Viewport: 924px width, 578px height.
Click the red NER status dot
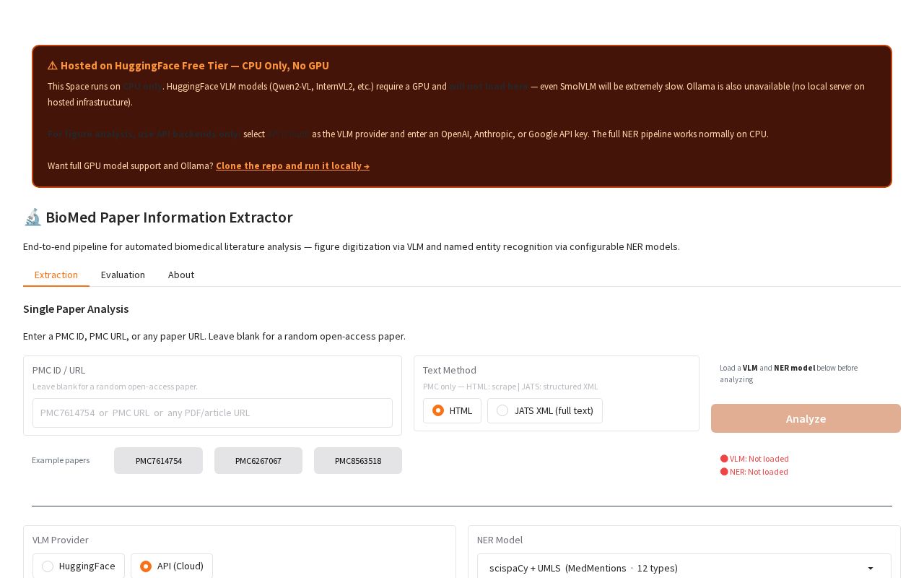point(724,472)
